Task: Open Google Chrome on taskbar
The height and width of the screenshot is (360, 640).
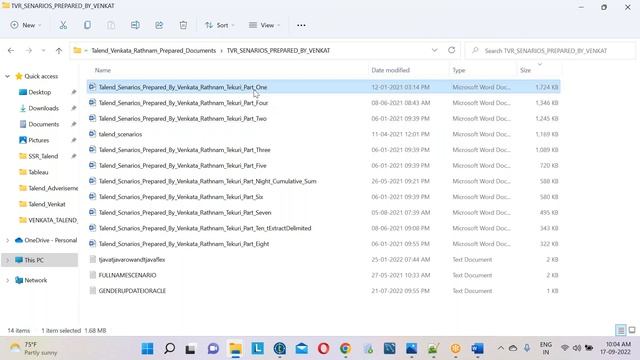Action: click(x=345, y=349)
